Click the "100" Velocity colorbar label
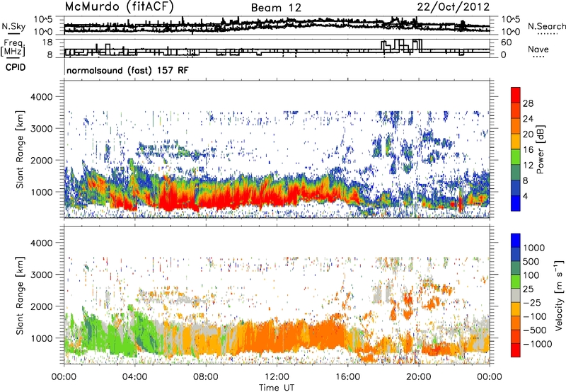566x392 pixels. pyautogui.click(x=531, y=275)
